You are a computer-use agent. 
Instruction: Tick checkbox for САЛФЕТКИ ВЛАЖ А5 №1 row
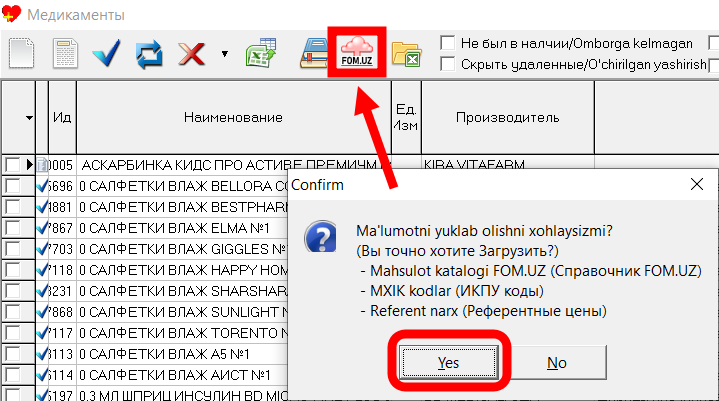point(13,354)
